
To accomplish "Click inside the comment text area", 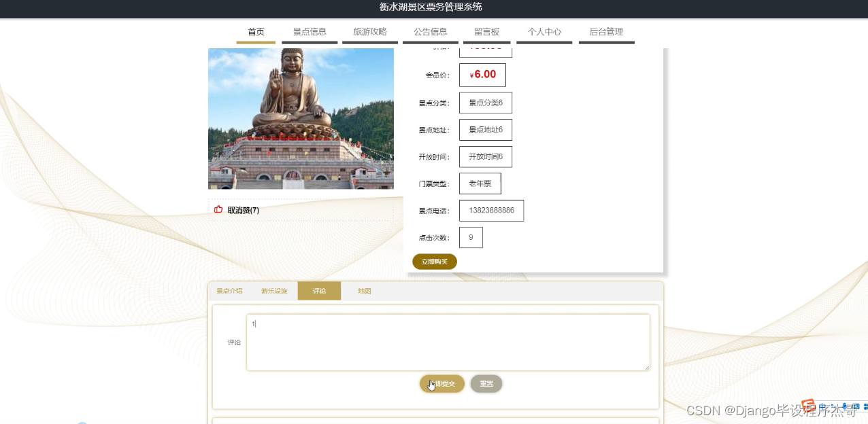I will point(448,342).
